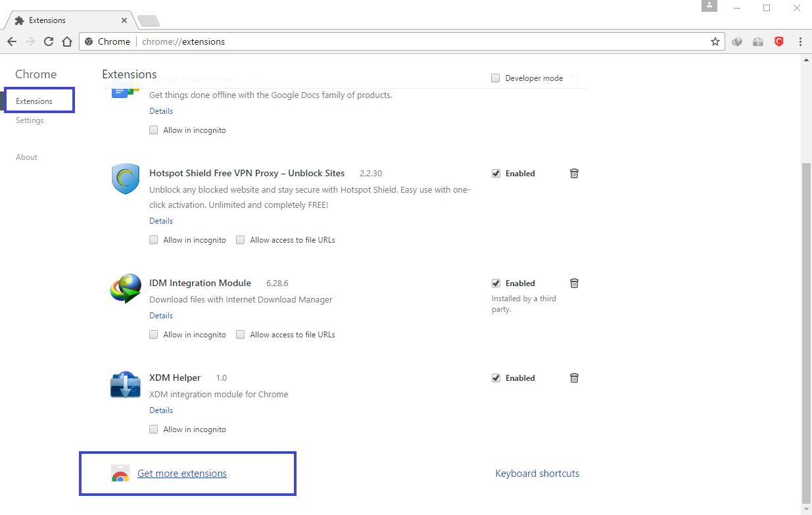The height and width of the screenshot is (515, 812).
Task: Open About in the sidebar
Action: [26, 157]
